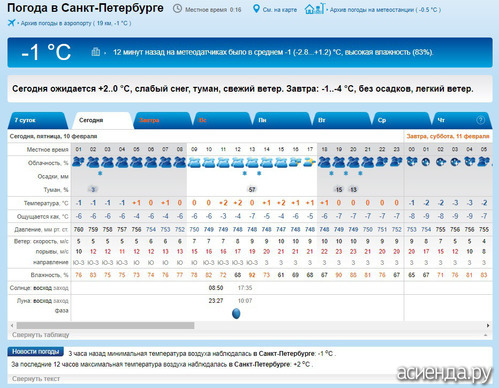Click the fog value 15

[339, 189]
